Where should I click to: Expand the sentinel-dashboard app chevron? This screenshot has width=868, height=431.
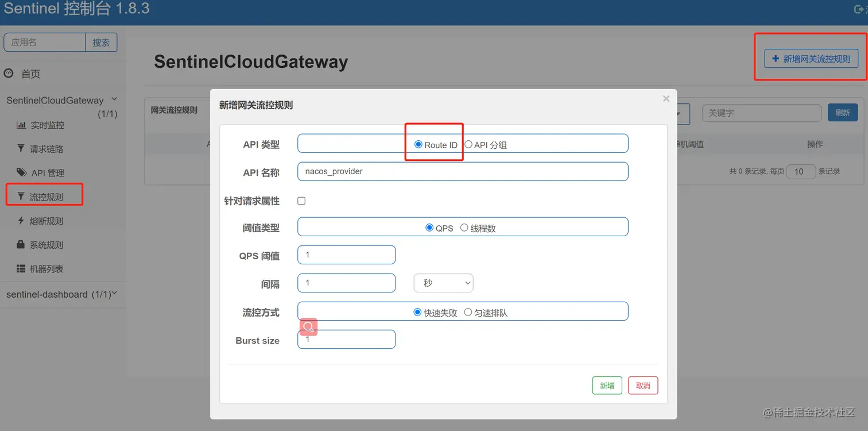(x=114, y=293)
